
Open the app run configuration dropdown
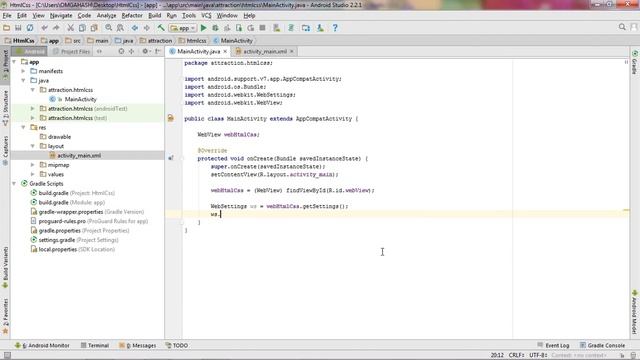click(x=183, y=28)
